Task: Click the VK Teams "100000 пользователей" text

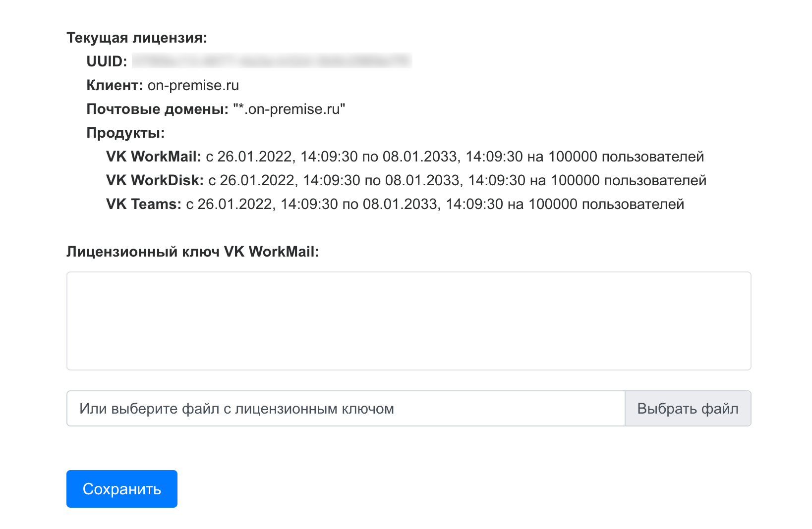Action: click(x=606, y=204)
